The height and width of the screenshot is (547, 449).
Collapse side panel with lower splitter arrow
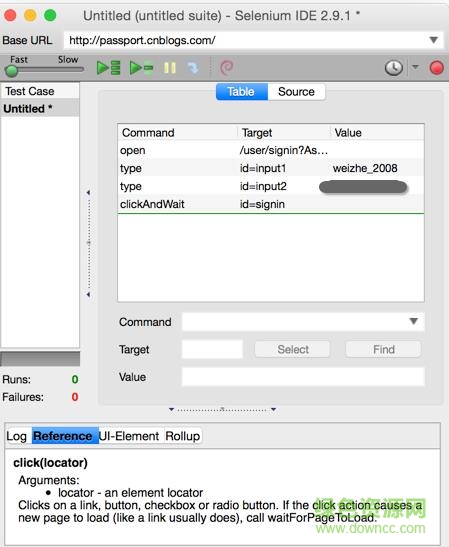88,295
